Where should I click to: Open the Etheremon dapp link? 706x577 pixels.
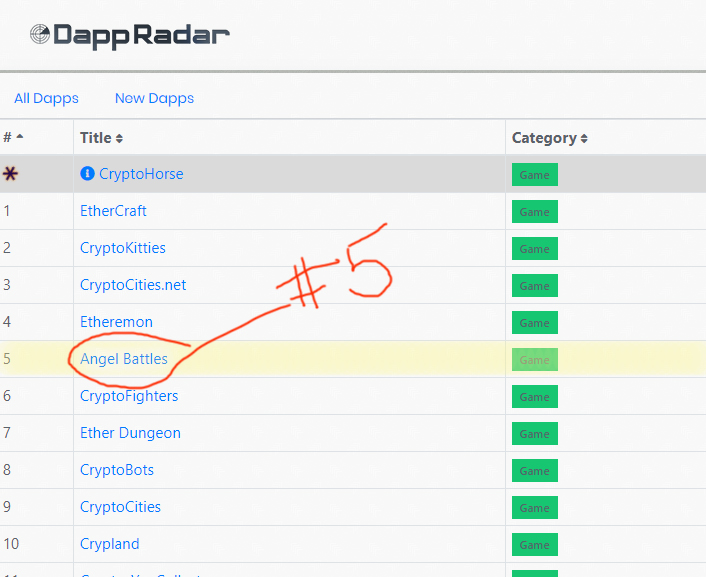click(116, 322)
